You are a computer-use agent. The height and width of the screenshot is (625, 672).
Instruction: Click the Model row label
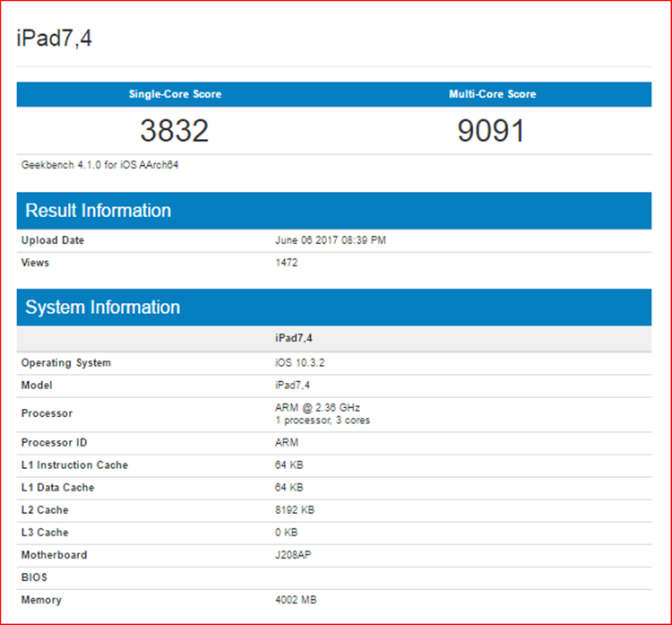point(37,386)
